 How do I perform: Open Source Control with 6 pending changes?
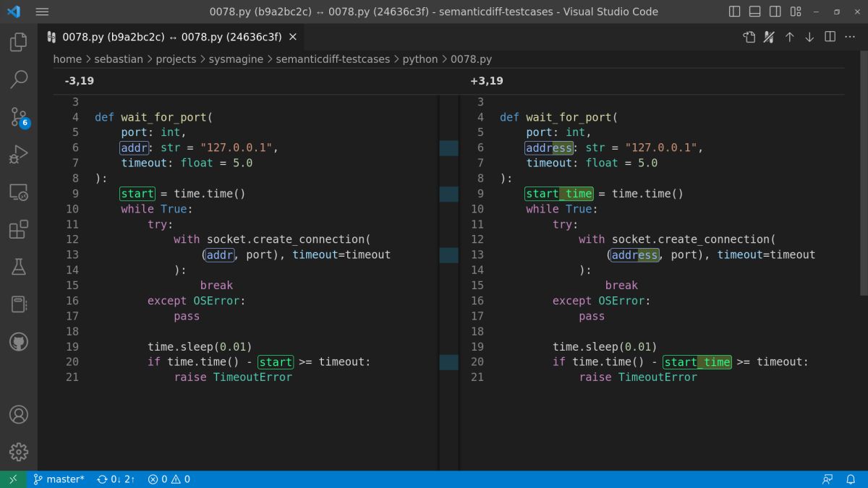(x=19, y=116)
